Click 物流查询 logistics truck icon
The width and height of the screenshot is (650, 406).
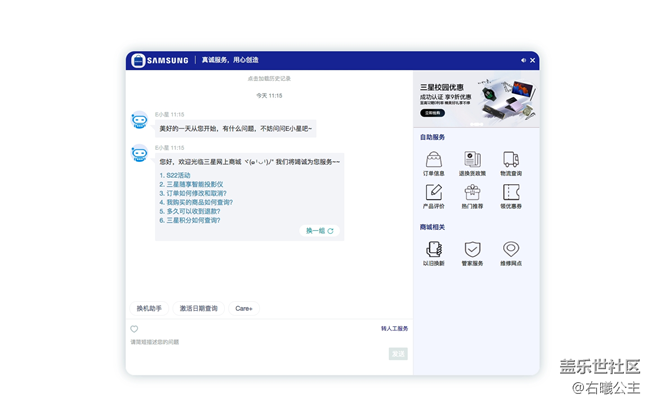pyautogui.click(x=511, y=160)
